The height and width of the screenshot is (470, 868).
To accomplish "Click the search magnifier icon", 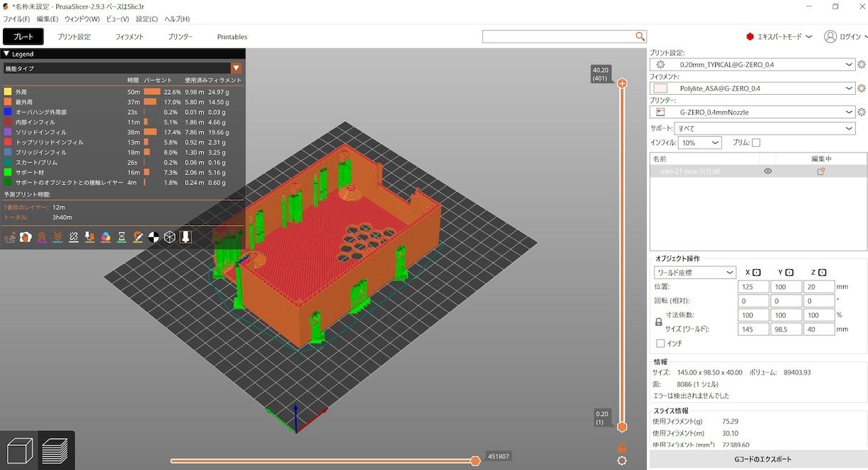I will pos(640,36).
